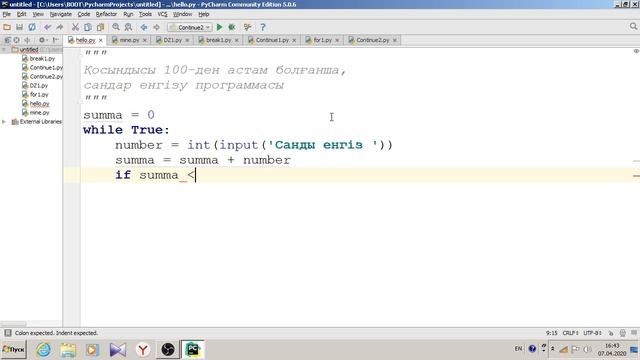Click the Find magnifier icon
The height and width of the screenshot is (360, 640).
(116, 27)
